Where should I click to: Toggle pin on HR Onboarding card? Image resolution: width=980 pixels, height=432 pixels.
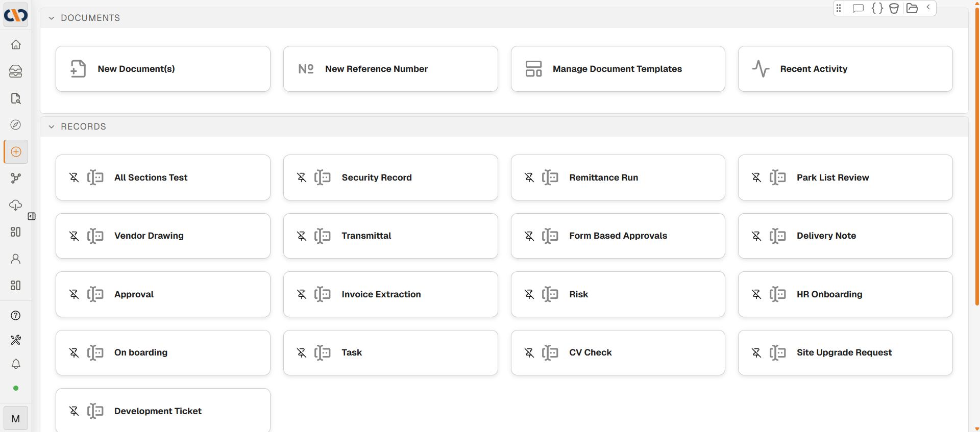coord(756,294)
